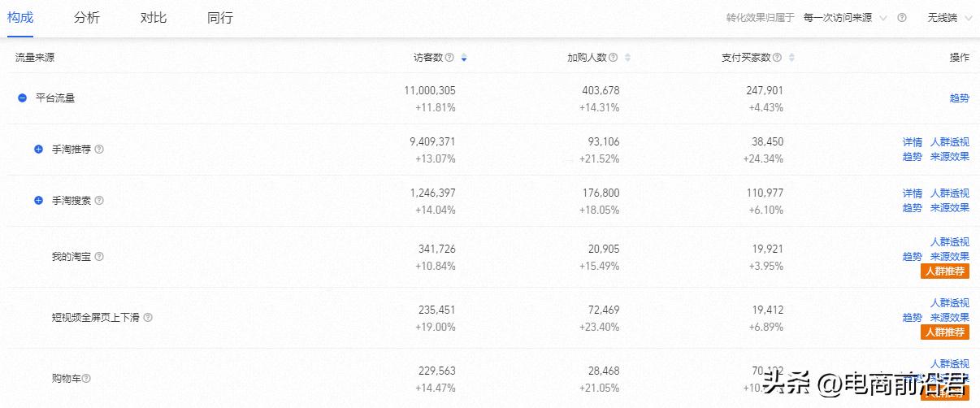The width and height of the screenshot is (980, 408).
Task: Click 人群推荐 button for 我的淘宝
Action: tap(945, 271)
